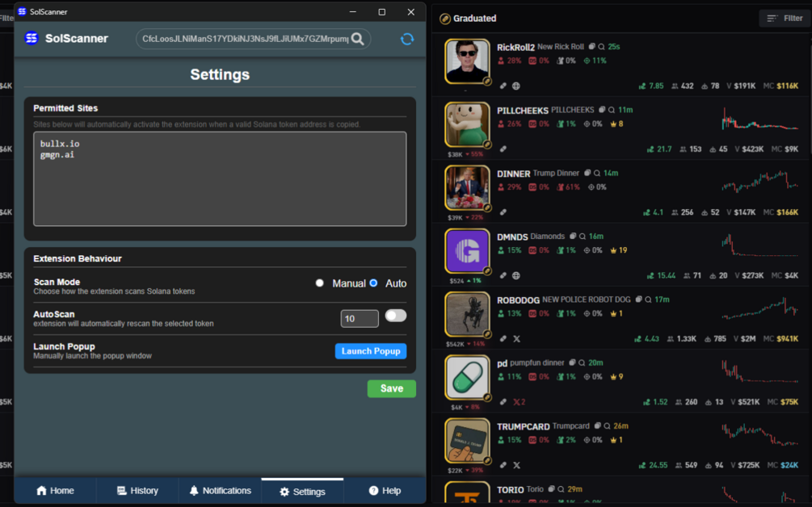Click RickRoll2 market cap $116K
Viewport: 812px width, 507px height.
click(787, 86)
